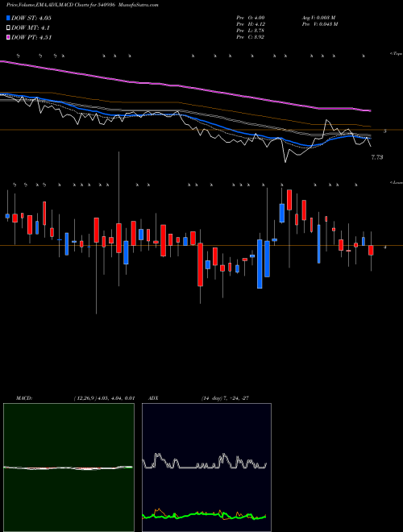Click the 'DOW MT: 4.1' legend label
403x532 pixels.
click(31, 28)
